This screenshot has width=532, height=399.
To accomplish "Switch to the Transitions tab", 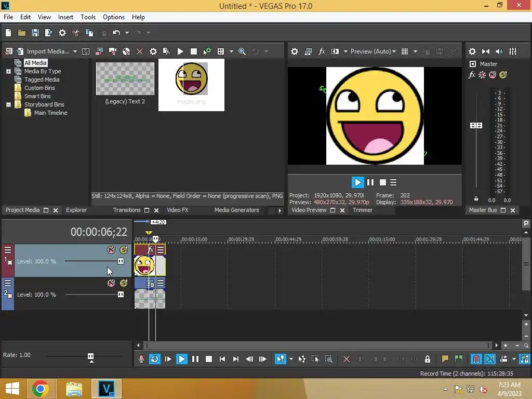I will (x=127, y=210).
